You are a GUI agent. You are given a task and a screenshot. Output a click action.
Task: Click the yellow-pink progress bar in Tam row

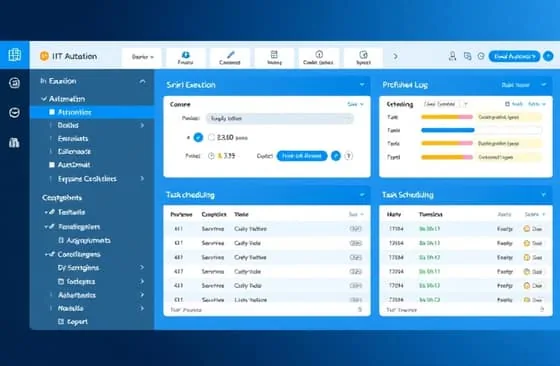click(447, 117)
